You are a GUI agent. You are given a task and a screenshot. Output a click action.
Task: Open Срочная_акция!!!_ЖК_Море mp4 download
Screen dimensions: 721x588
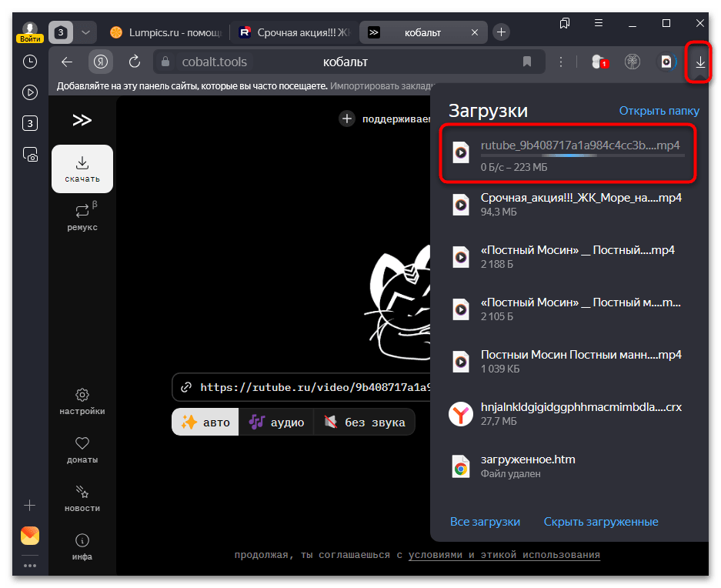click(x=567, y=205)
